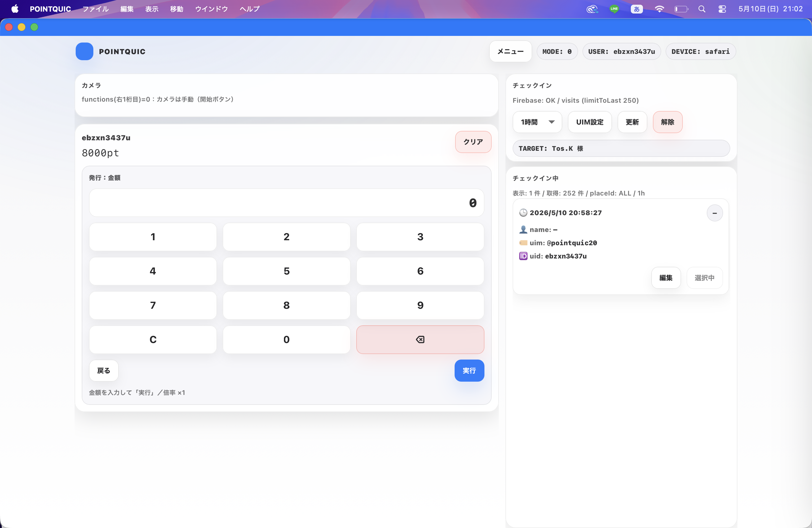The width and height of the screenshot is (812, 528).
Task: Click the 表示: 1 件 summary line
Action: click(x=579, y=193)
